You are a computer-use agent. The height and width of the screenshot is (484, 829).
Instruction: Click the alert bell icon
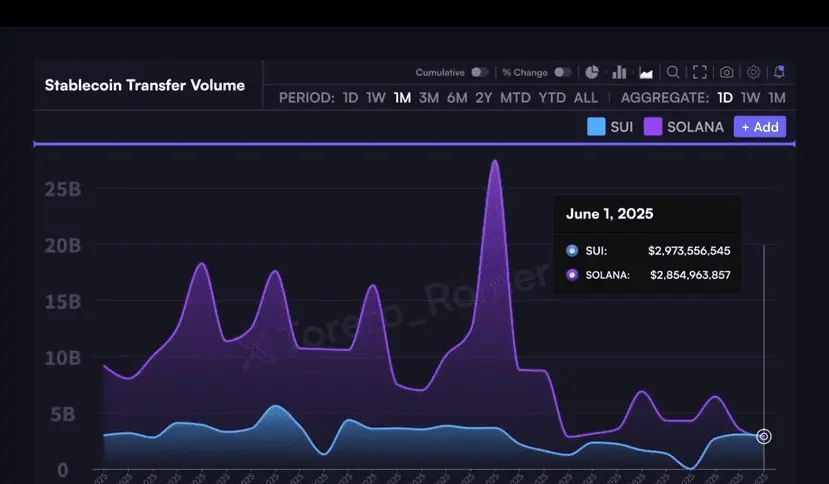[779, 72]
